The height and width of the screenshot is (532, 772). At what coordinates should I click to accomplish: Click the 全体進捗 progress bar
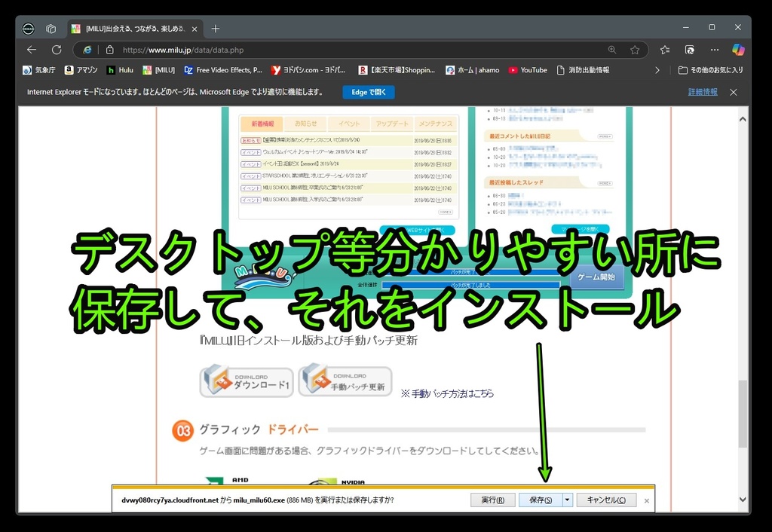pyautogui.click(x=470, y=285)
